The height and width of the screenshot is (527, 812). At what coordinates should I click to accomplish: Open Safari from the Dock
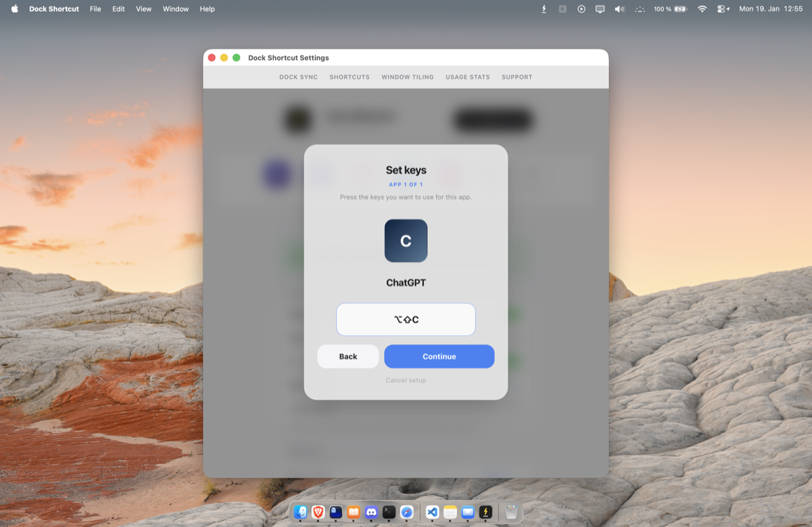pyautogui.click(x=407, y=512)
